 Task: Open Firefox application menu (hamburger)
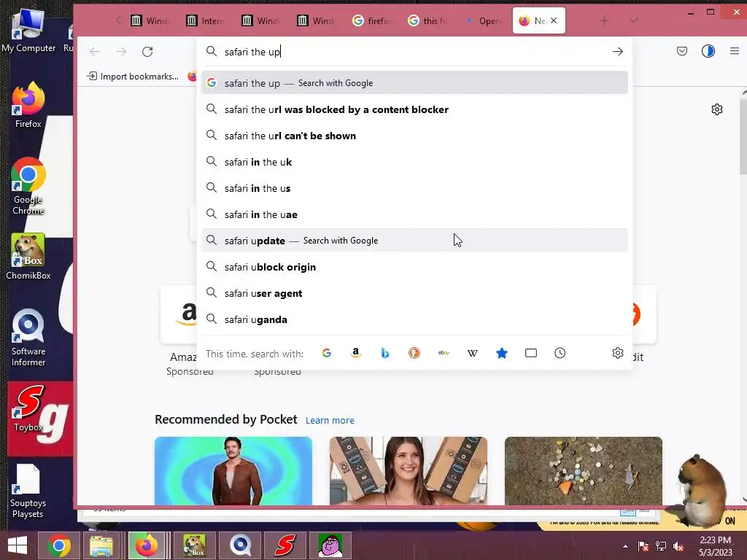pyautogui.click(x=734, y=51)
